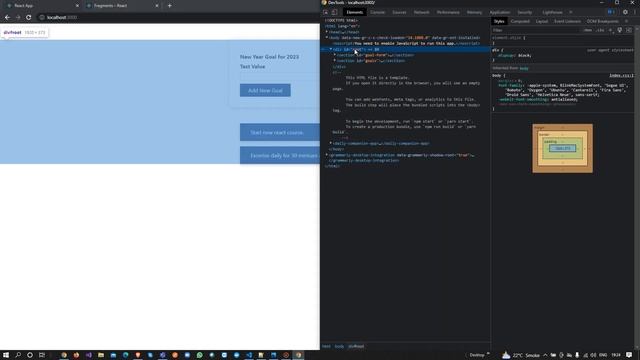This screenshot has height=360, width=640.
Task: Switch to the Fragments – React browser tab
Action: click(x=122, y=6)
